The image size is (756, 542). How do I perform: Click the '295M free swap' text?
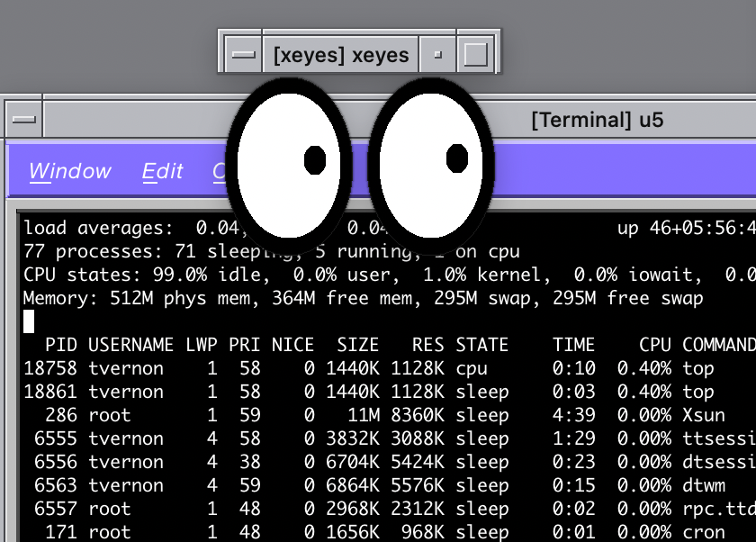tap(628, 298)
